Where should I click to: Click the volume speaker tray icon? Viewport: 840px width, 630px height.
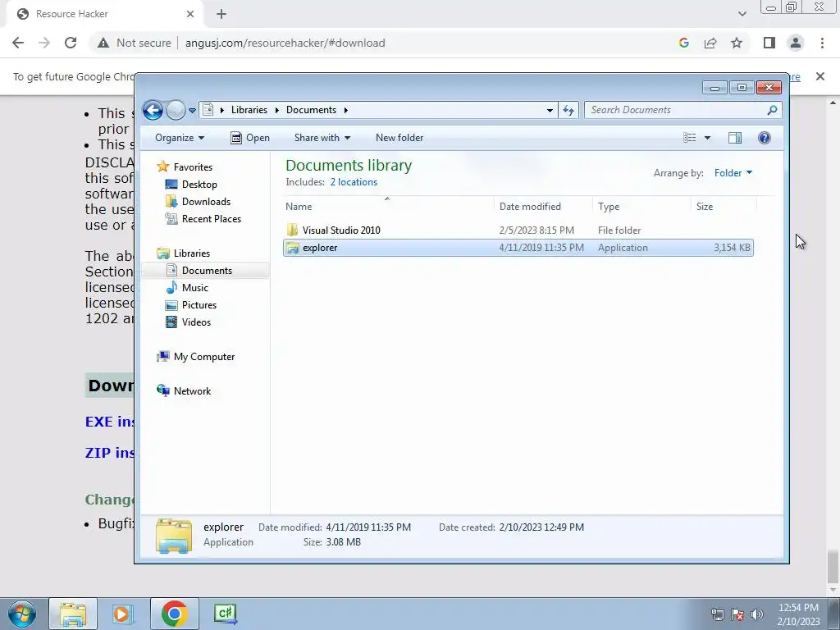pos(757,614)
